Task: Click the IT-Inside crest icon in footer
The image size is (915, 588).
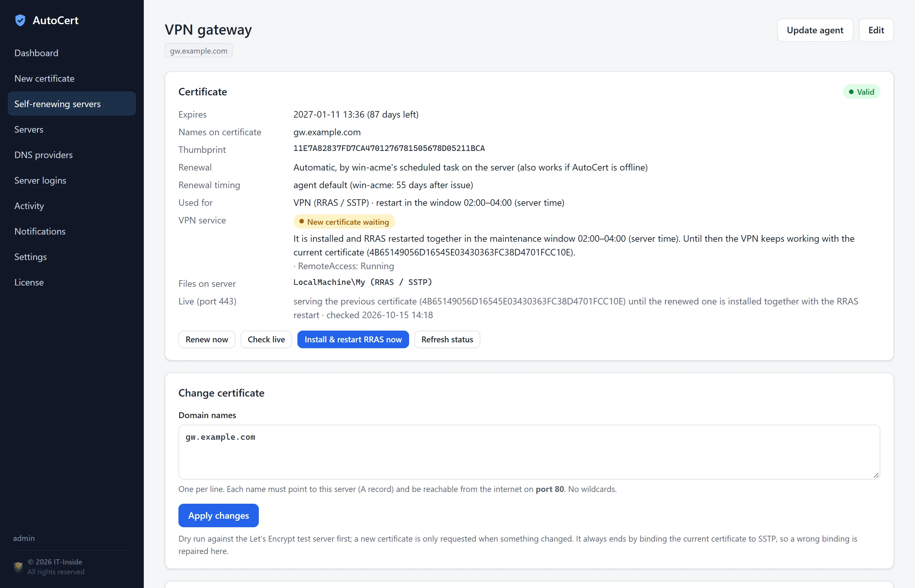Action: (18, 567)
